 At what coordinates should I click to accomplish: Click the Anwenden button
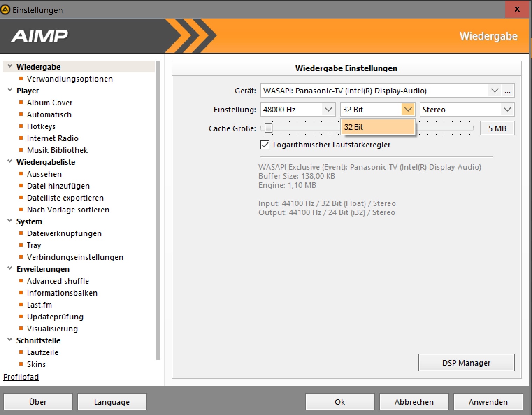pyautogui.click(x=488, y=402)
